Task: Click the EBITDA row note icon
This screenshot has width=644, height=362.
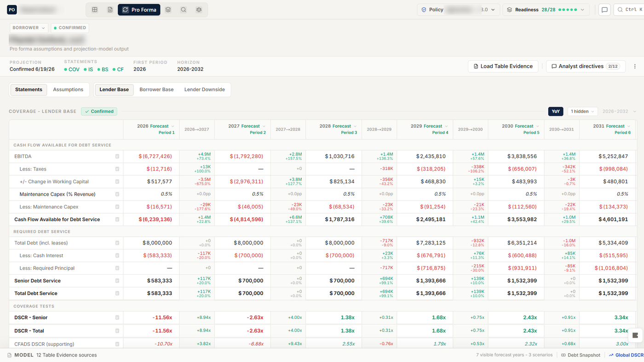Action: (117, 157)
